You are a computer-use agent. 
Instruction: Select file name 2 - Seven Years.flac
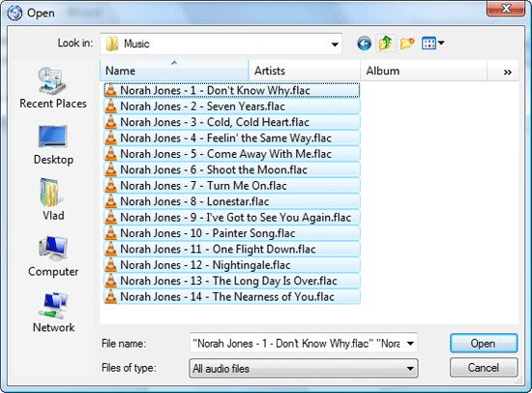click(202, 106)
